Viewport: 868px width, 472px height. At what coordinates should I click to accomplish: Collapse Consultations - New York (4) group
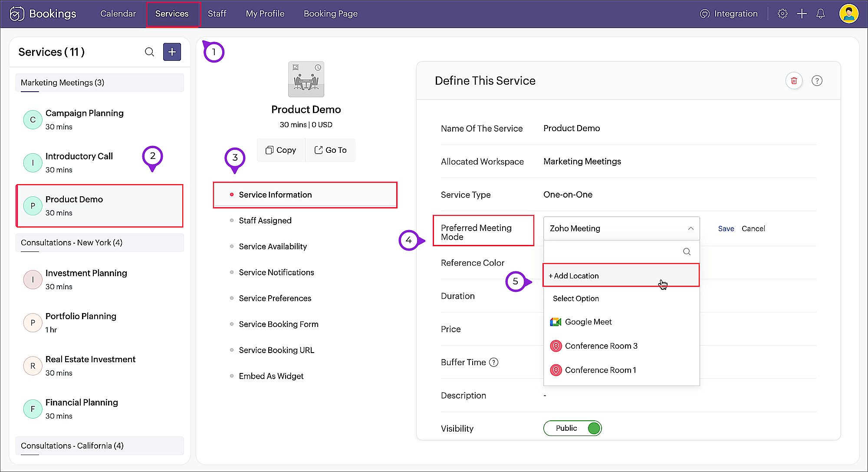coord(99,243)
